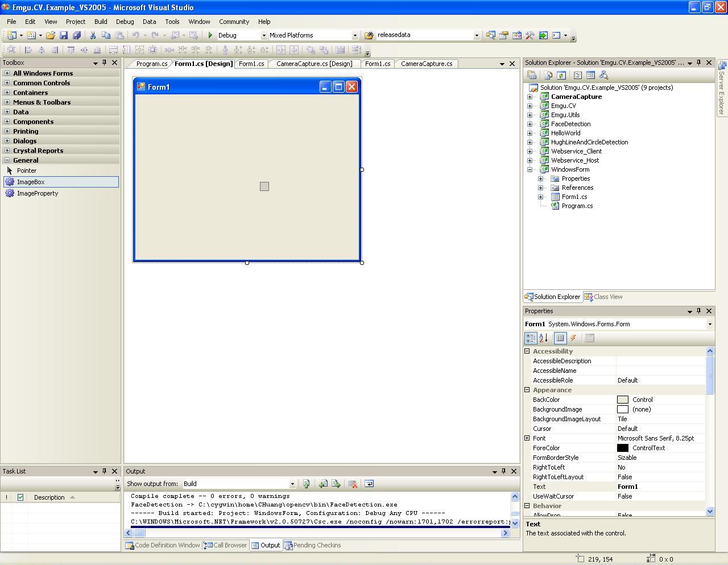Toggle the Properties view button in Properties
Image resolution: width=728 pixels, height=565 pixels.
pos(560,338)
